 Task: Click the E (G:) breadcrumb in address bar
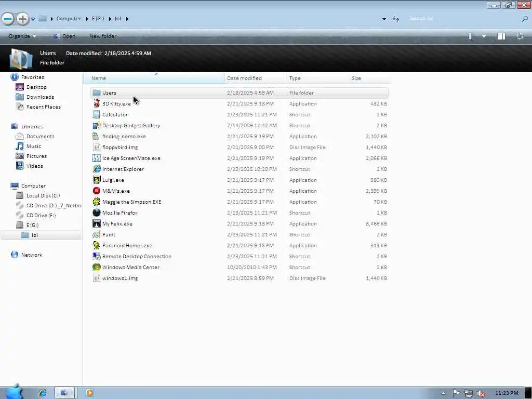click(x=98, y=19)
